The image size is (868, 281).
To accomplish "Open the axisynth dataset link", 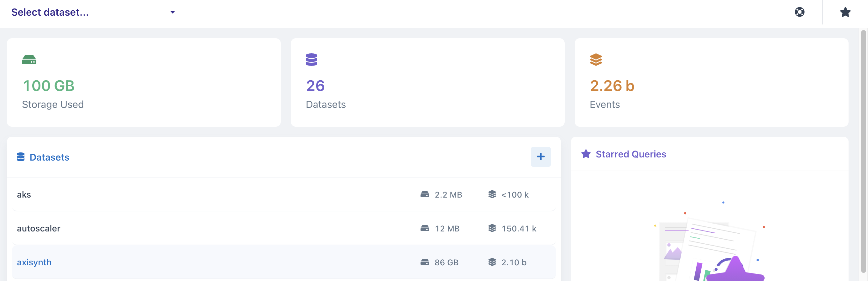I will 34,262.
